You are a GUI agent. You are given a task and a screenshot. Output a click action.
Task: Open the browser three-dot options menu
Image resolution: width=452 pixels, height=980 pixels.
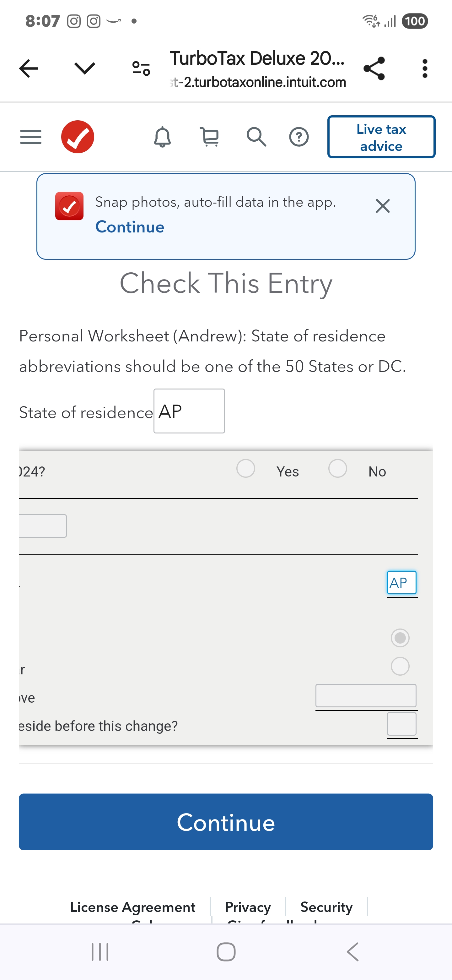pos(425,68)
